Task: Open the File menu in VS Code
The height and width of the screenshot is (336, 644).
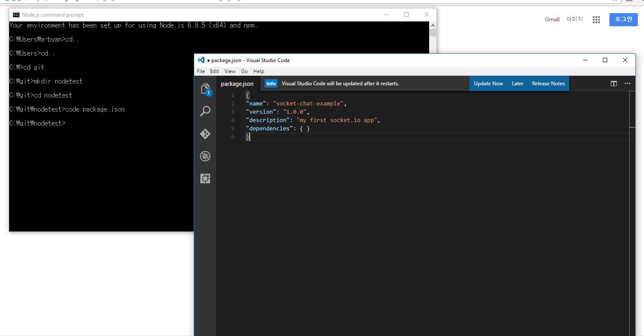Action: pyautogui.click(x=201, y=71)
